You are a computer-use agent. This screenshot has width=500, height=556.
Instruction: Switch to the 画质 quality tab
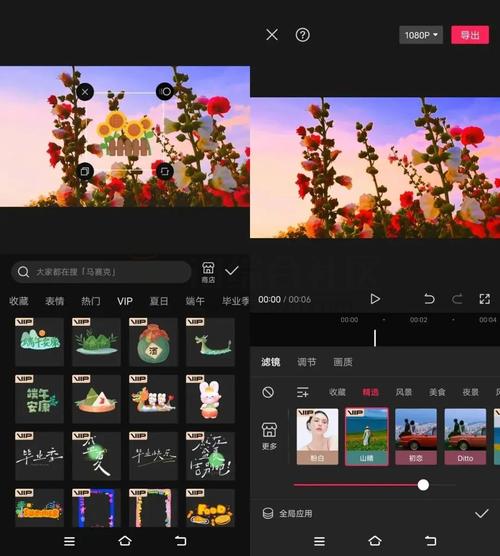[x=343, y=362]
